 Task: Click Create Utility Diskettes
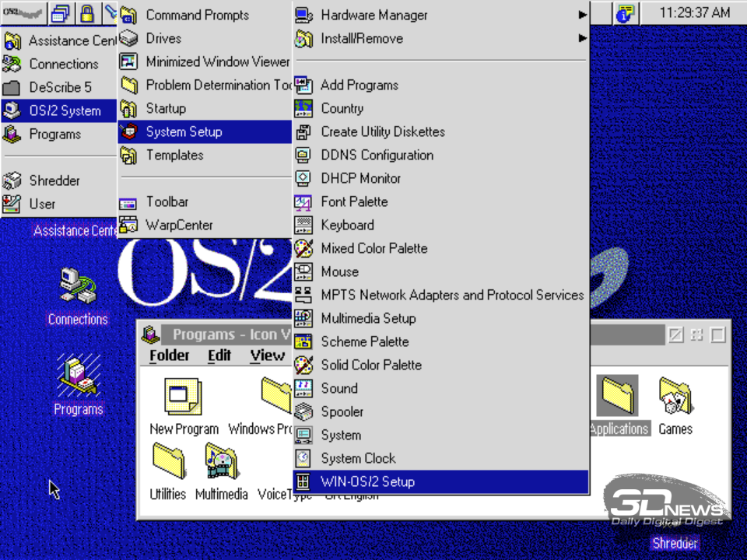pos(440,131)
